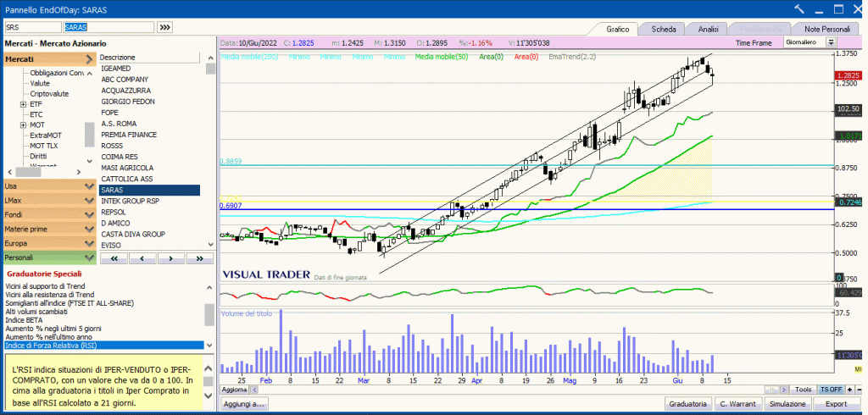Click the SRS ticker input field
868x415 pixels.
33,27
